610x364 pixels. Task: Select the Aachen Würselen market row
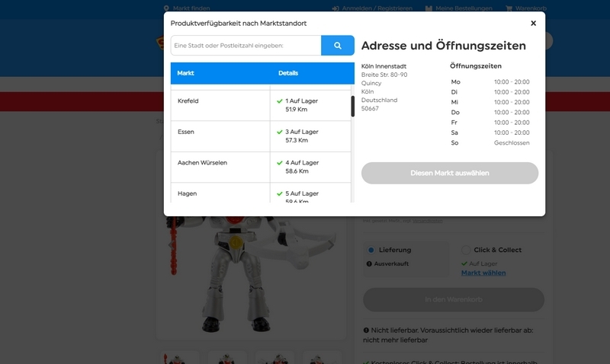[x=261, y=167]
